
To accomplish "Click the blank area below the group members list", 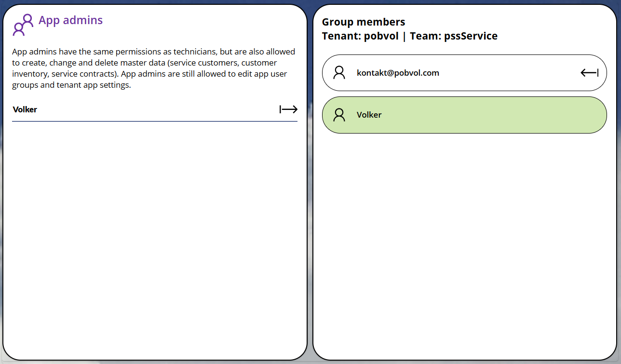I will [464, 241].
